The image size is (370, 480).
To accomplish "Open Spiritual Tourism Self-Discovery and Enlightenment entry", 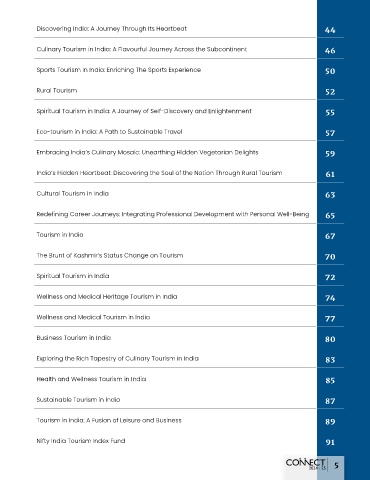I will (144, 111).
